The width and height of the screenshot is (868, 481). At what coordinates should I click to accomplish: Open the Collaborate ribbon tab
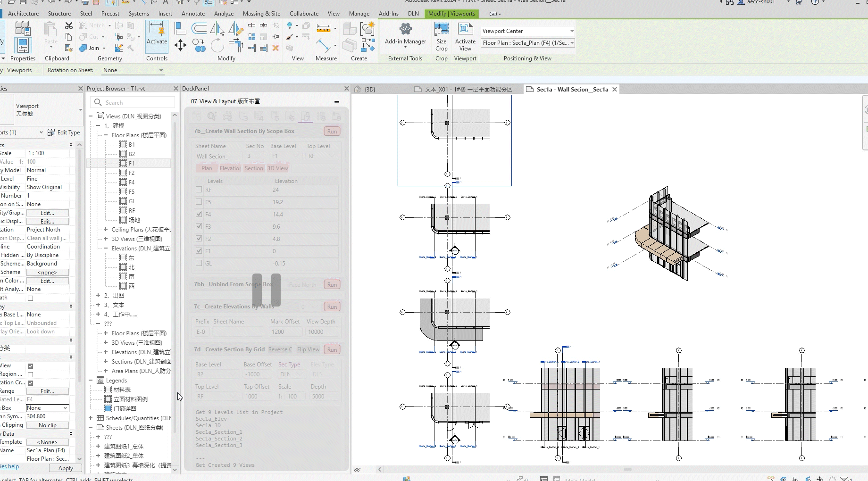(x=304, y=14)
